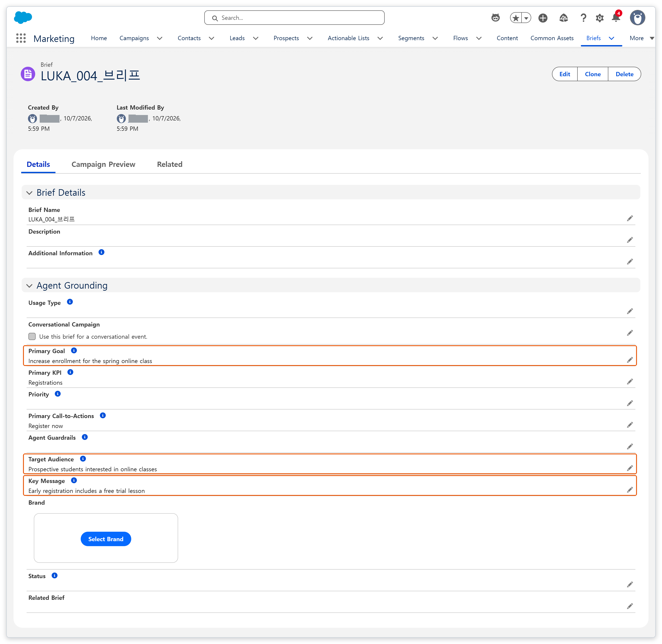The width and height of the screenshot is (662, 644).
Task: Click the Clone button
Action: tap(593, 74)
